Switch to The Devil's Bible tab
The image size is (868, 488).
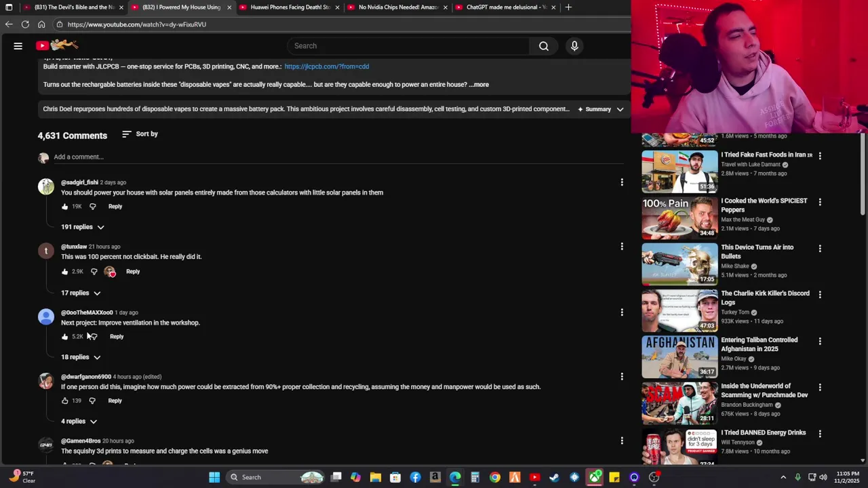pos(73,7)
